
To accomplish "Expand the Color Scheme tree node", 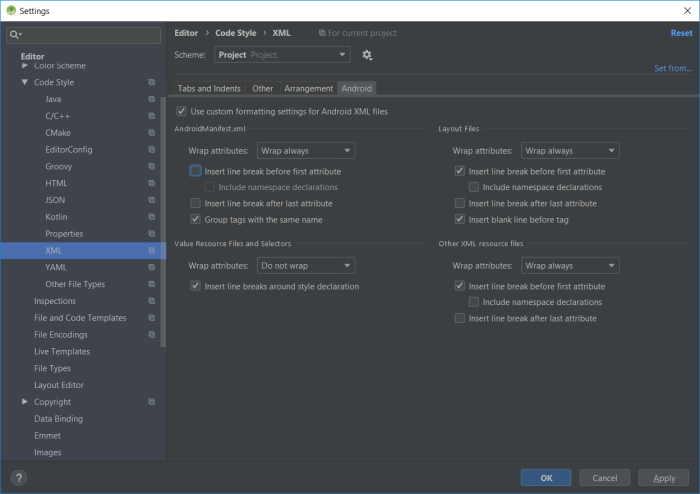I will 25,66.
